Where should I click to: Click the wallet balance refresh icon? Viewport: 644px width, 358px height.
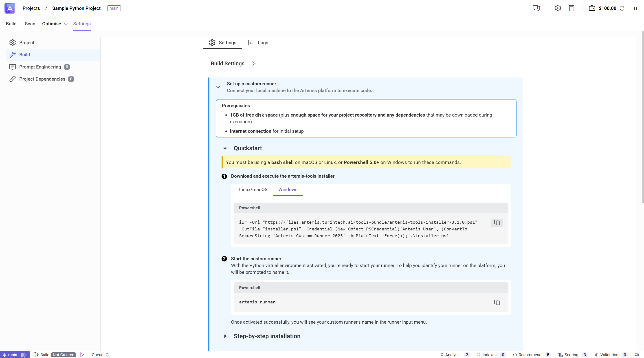(x=622, y=8)
